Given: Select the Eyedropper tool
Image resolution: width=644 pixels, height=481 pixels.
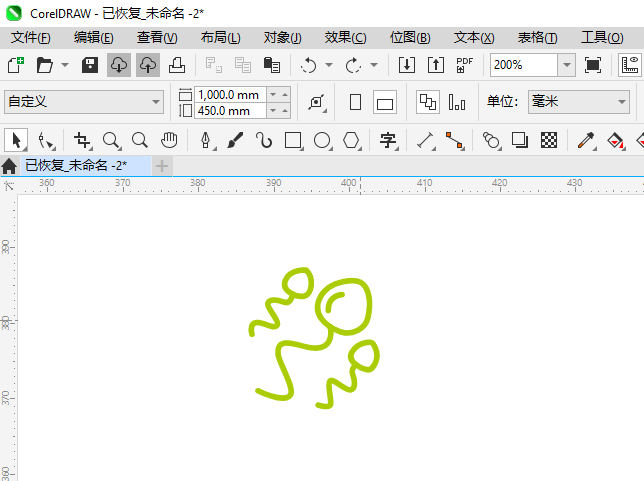Looking at the screenshot, I should click(586, 140).
